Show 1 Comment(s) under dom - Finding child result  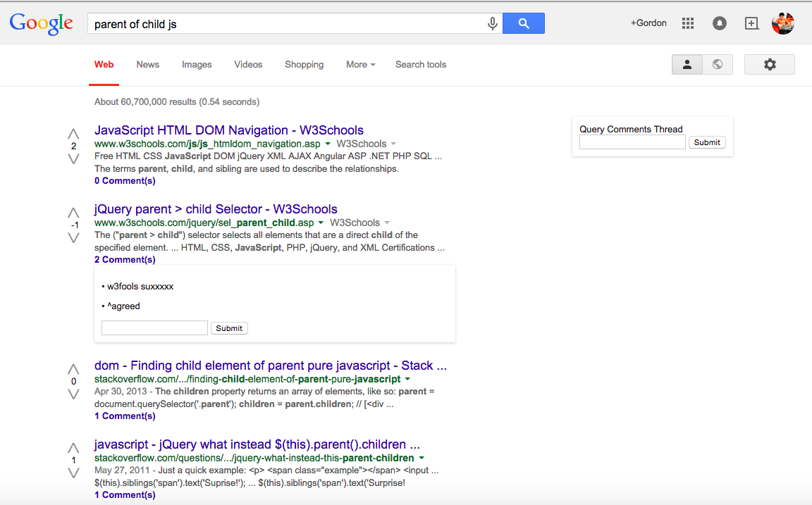pyautogui.click(x=125, y=416)
